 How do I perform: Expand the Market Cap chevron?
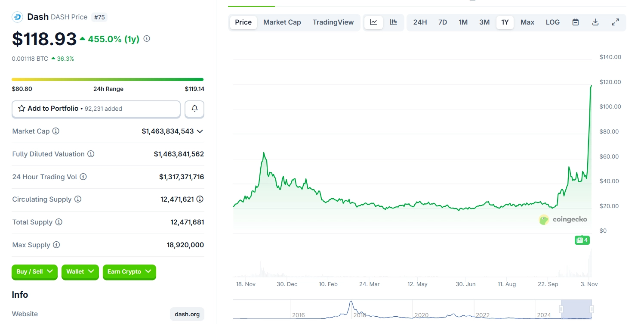tap(200, 131)
